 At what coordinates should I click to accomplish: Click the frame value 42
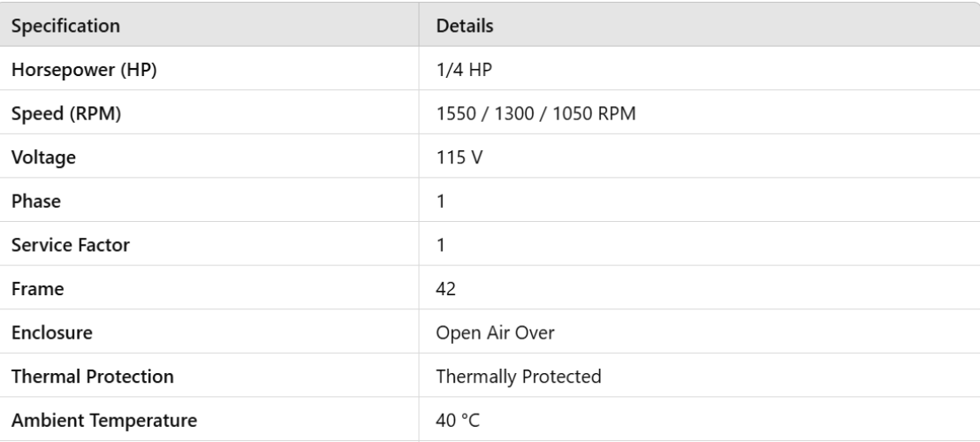(445, 288)
